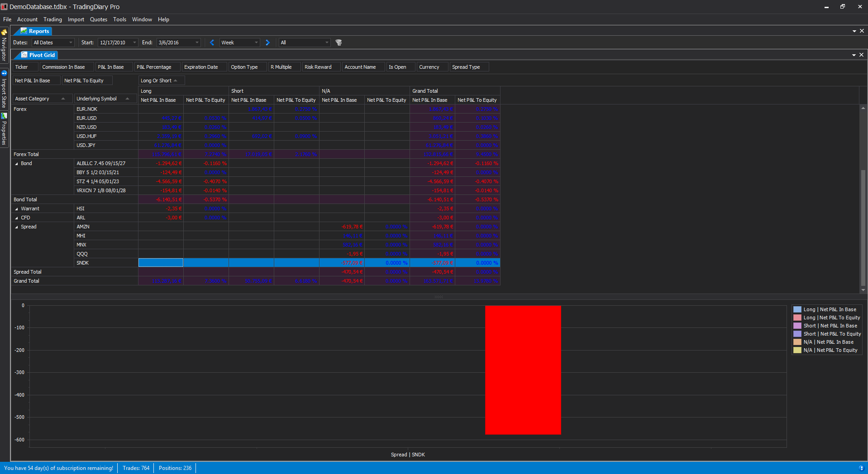868x474 pixels.
Task: Open the Start date picker dropdown
Action: [134, 43]
